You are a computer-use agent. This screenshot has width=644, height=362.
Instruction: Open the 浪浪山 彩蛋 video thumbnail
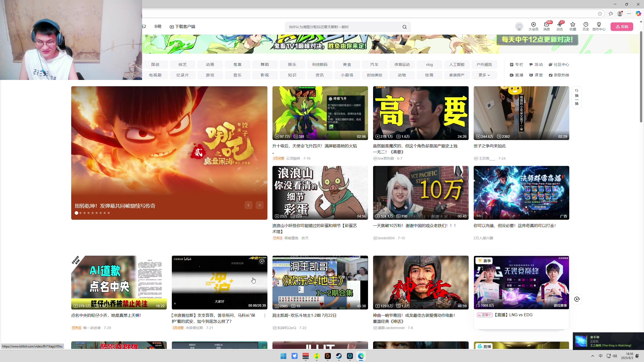[320, 193]
